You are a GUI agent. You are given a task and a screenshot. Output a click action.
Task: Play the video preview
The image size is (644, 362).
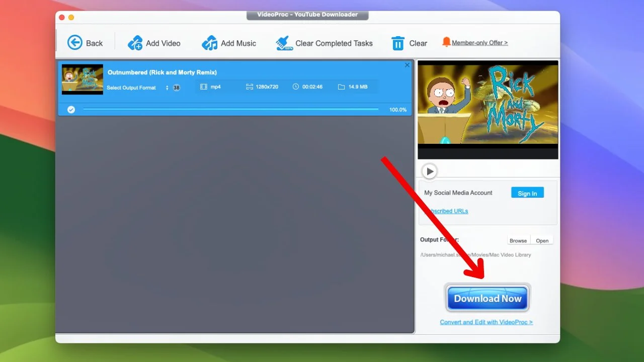click(430, 171)
